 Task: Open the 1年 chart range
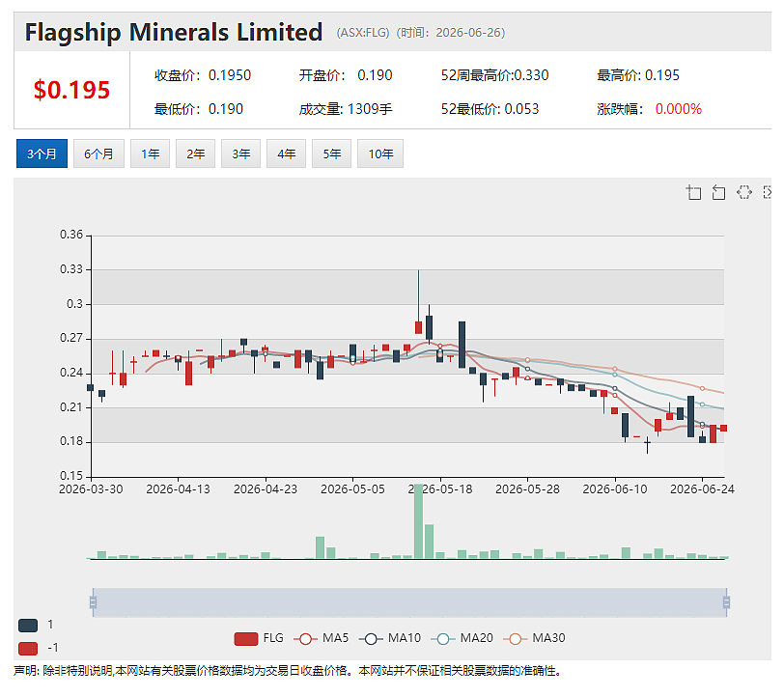[150, 153]
